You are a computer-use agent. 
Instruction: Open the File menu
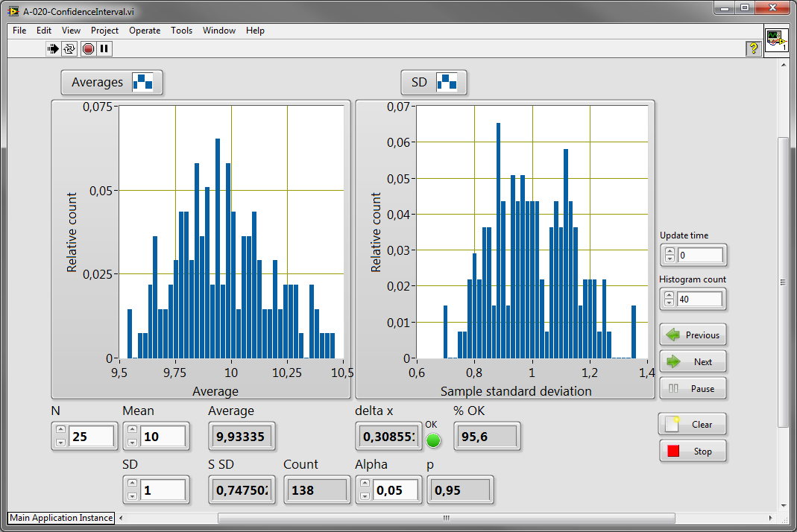click(x=19, y=31)
